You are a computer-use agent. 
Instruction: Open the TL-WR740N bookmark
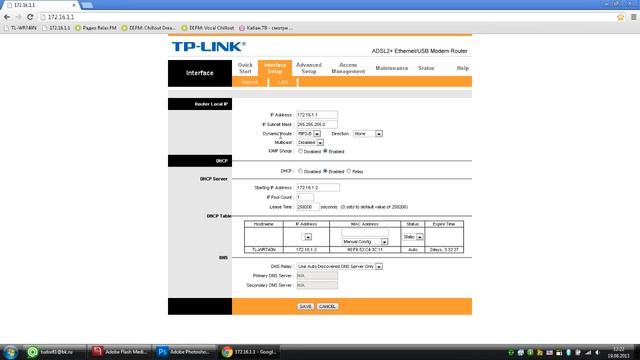(x=20, y=28)
